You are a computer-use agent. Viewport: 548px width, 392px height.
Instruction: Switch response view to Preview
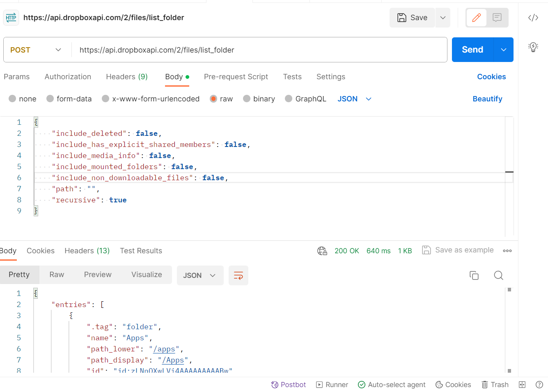coord(98,275)
